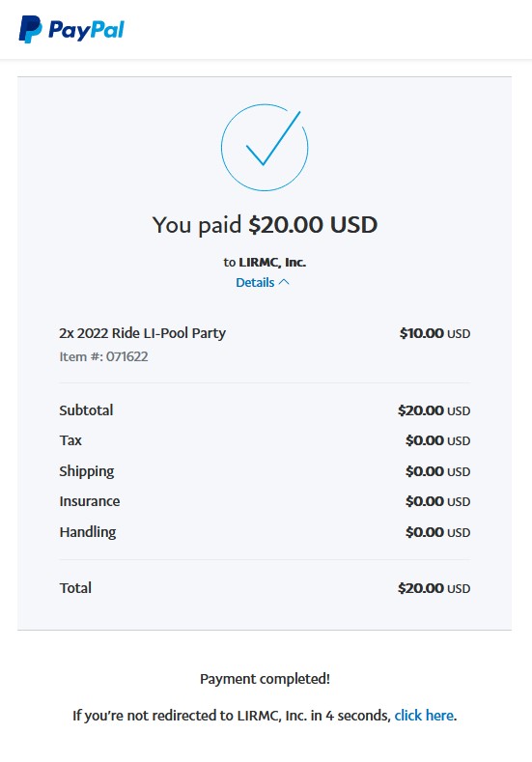Click the PayPal wordmark text
532x762 pixels.
(87, 31)
